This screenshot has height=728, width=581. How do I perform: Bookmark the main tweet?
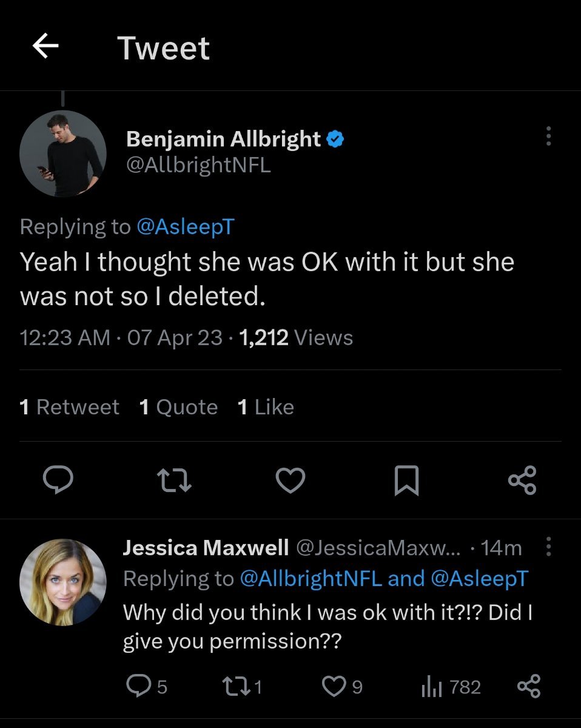(406, 481)
